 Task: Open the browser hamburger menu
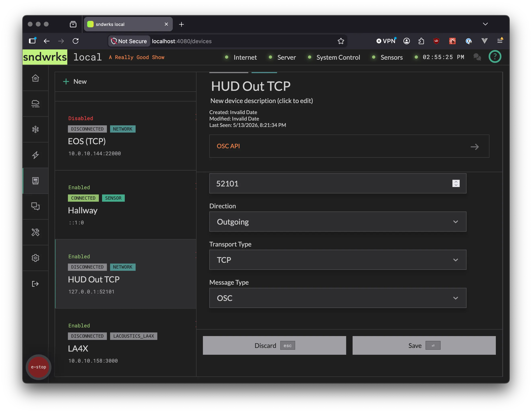tap(500, 41)
